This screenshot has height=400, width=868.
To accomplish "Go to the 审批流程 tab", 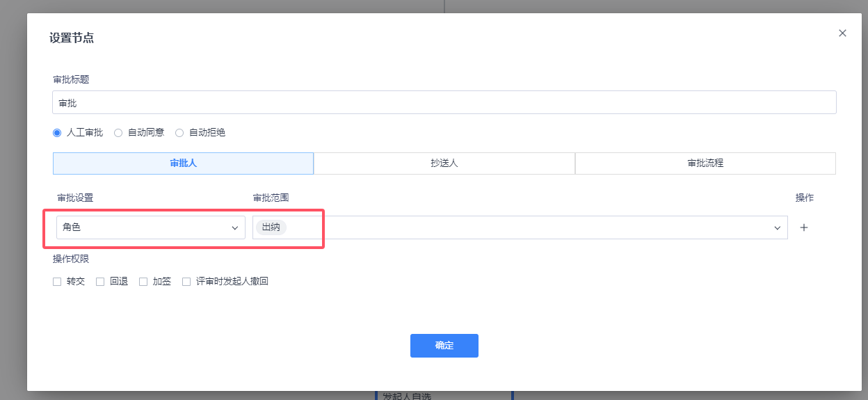I will pos(705,163).
